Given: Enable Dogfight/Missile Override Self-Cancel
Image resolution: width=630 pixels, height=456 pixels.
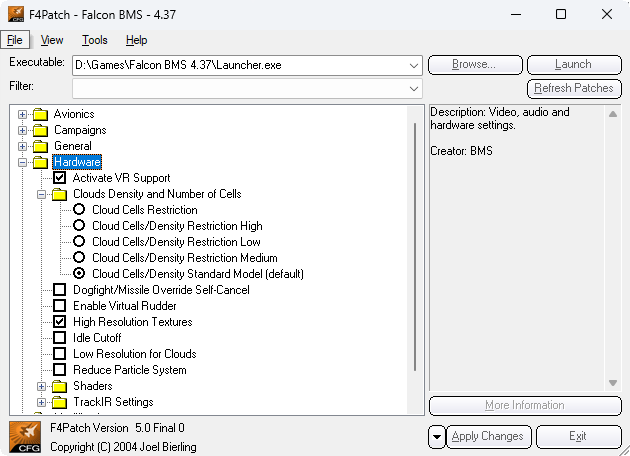Looking at the screenshot, I should pyautogui.click(x=60, y=290).
